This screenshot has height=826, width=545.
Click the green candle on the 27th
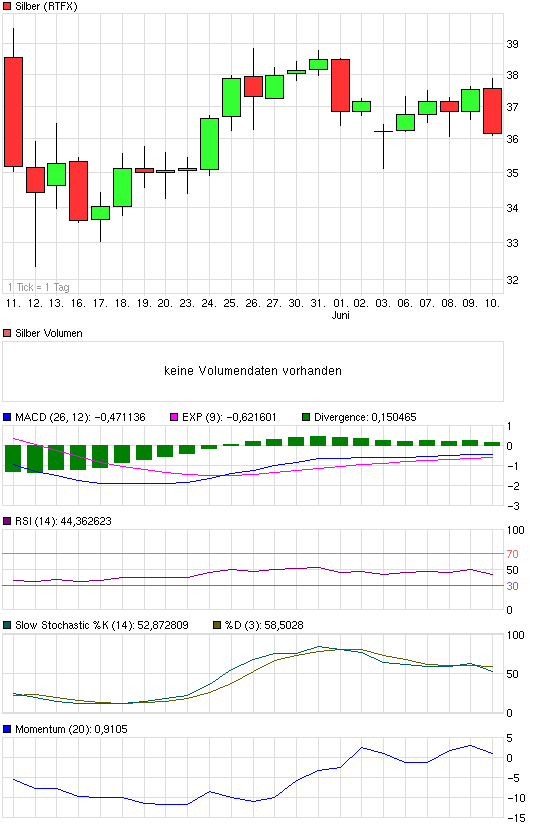[274, 87]
